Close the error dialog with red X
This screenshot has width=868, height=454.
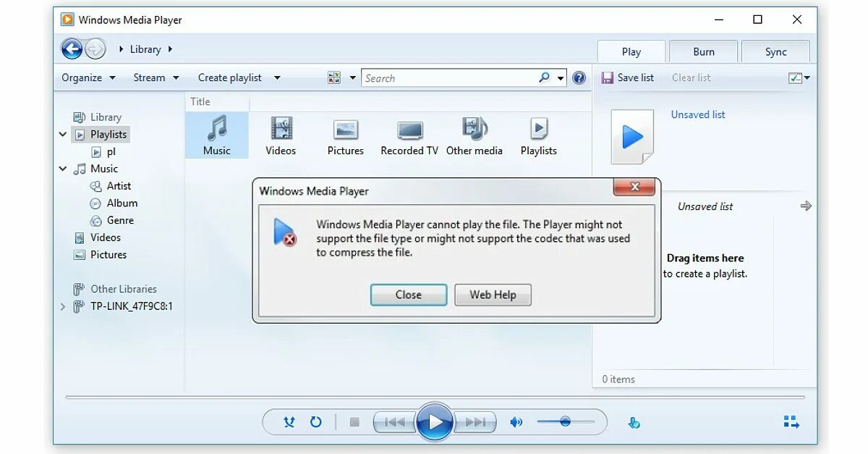(634, 187)
